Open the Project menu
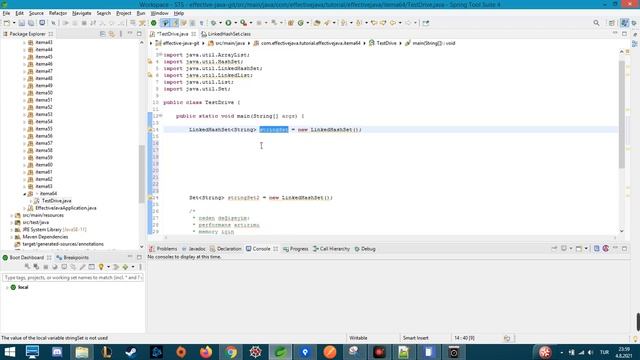640x360 pixels. [x=124, y=13]
